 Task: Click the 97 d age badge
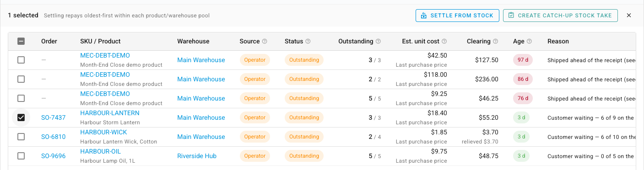pyautogui.click(x=523, y=60)
